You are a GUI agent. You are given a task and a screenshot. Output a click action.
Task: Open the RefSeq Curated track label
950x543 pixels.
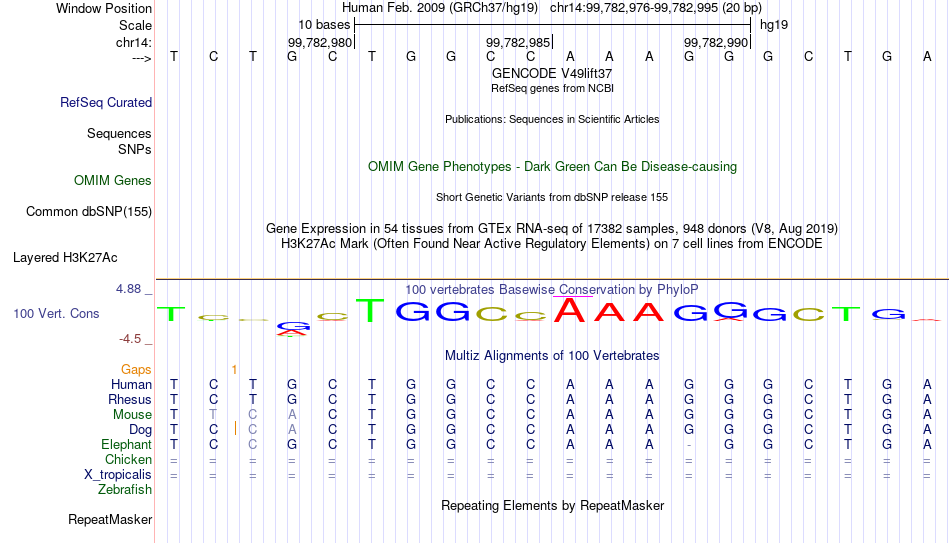pyautogui.click(x=105, y=102)
